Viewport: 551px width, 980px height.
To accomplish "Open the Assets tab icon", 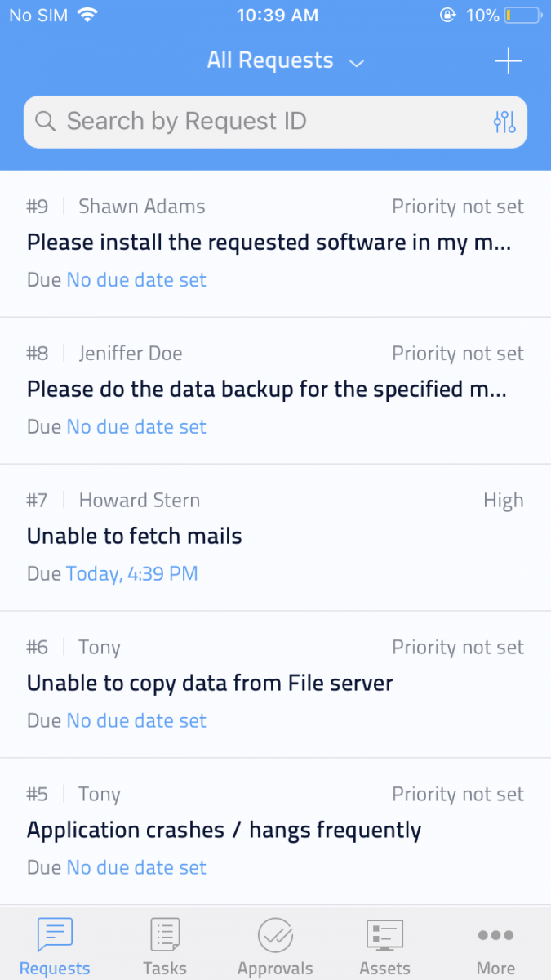I will (x=384, y=935).
